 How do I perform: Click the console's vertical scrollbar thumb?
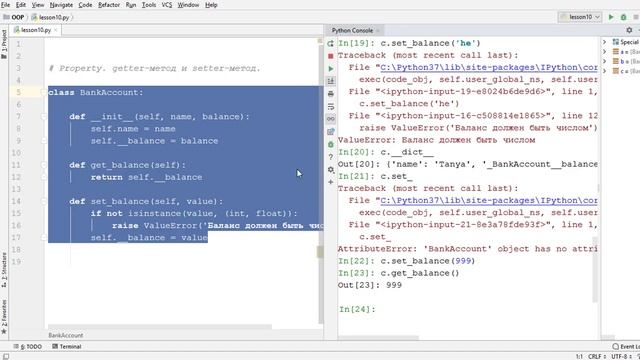pyautogui.click(x=595, y=269)
